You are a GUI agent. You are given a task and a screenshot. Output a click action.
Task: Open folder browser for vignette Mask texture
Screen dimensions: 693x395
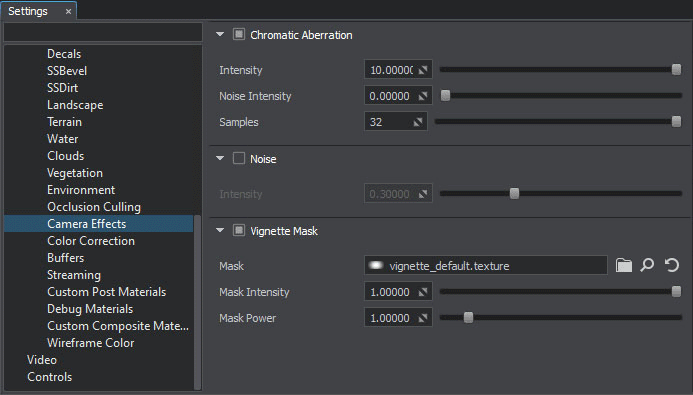(624, 265)
